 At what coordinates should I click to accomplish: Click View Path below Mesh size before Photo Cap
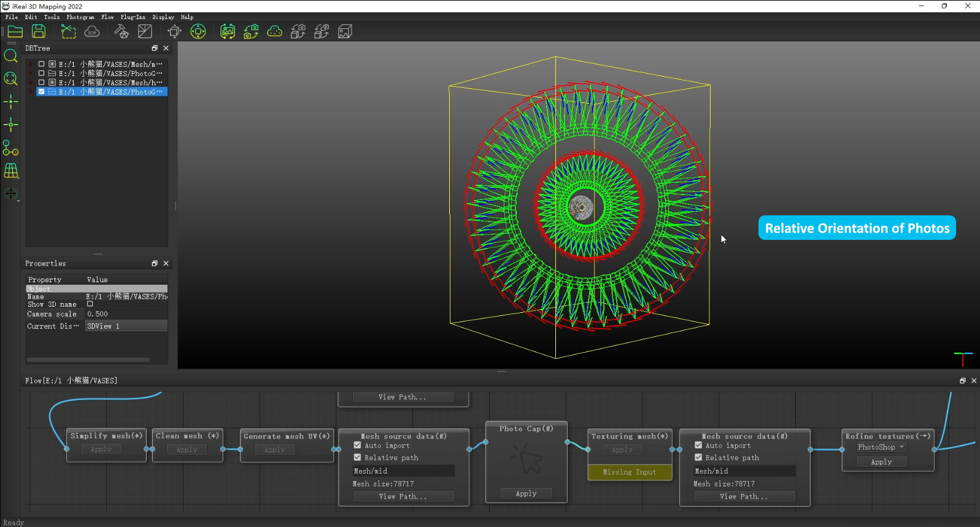click(403, 496)
